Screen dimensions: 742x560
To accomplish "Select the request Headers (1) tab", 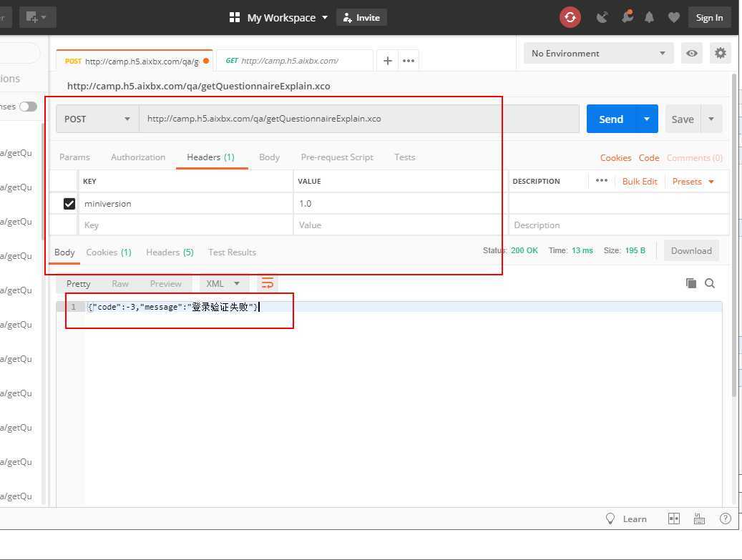I will tap(210, 157).
